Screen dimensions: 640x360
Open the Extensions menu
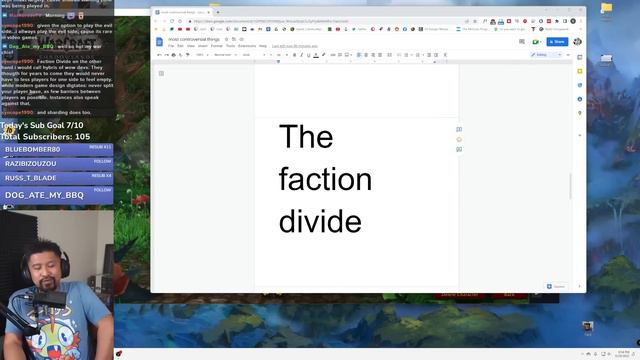(x=247, y=46)
